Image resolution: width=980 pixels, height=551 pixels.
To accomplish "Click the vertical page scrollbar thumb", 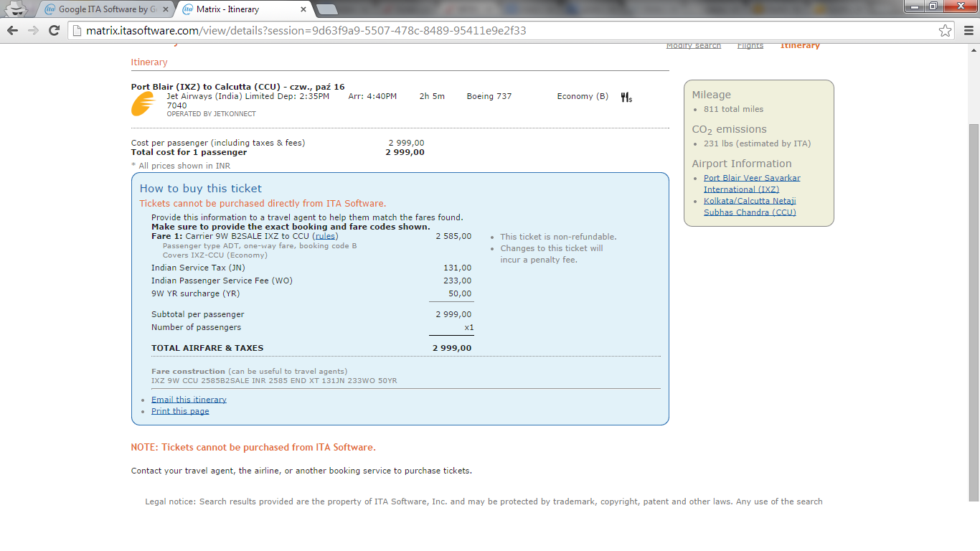I will (x=973, y=312).
